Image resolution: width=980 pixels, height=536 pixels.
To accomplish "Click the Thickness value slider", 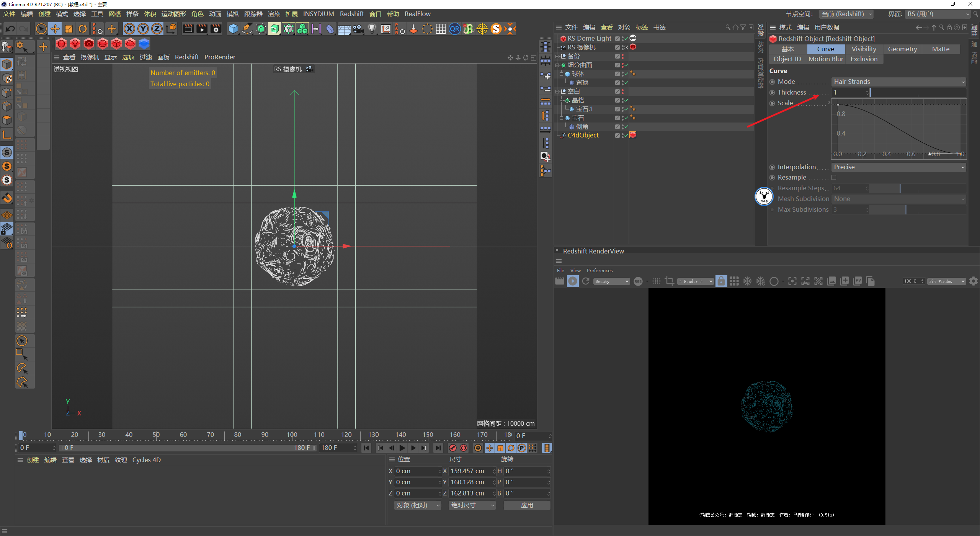I will click(918, 93).
